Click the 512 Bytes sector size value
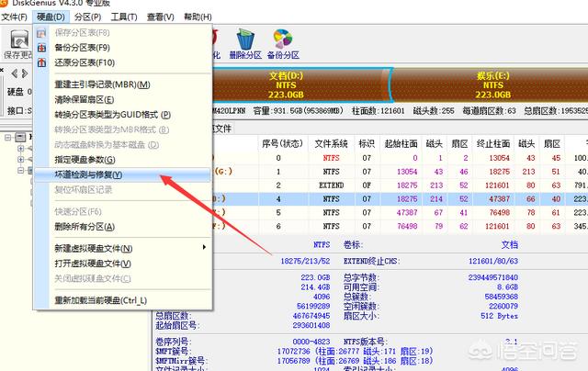 pos(499,316)
